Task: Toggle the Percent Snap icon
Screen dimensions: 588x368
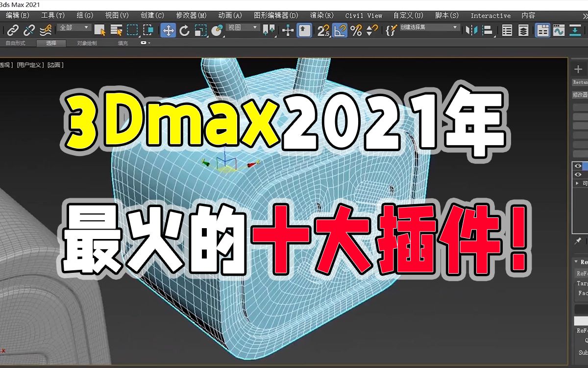Action: pyautogui.click(x=355, y=30)
